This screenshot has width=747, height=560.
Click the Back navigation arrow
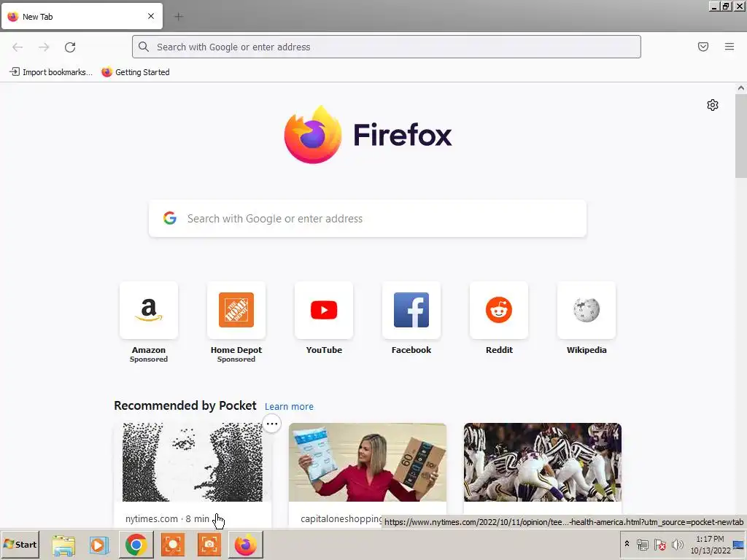[18, 47]
